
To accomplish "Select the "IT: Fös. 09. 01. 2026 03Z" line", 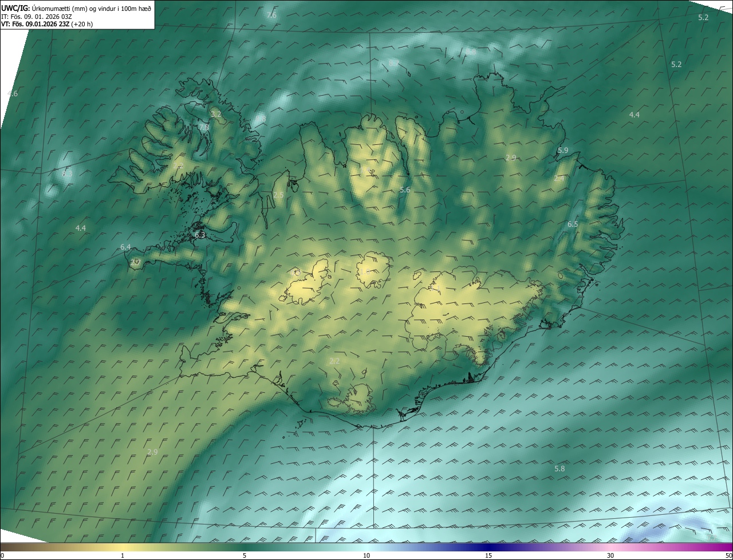I will [37, 16].
